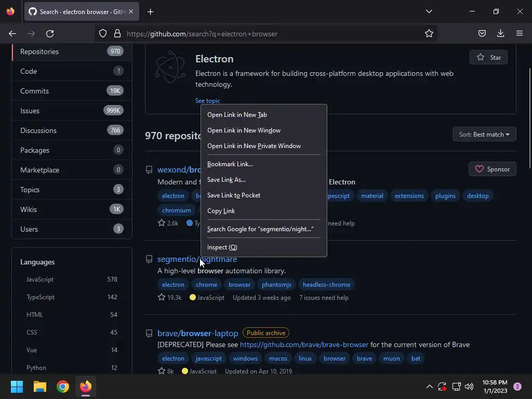
Task: Open the Firefox downloads panel
Action: tap(500, 33)
